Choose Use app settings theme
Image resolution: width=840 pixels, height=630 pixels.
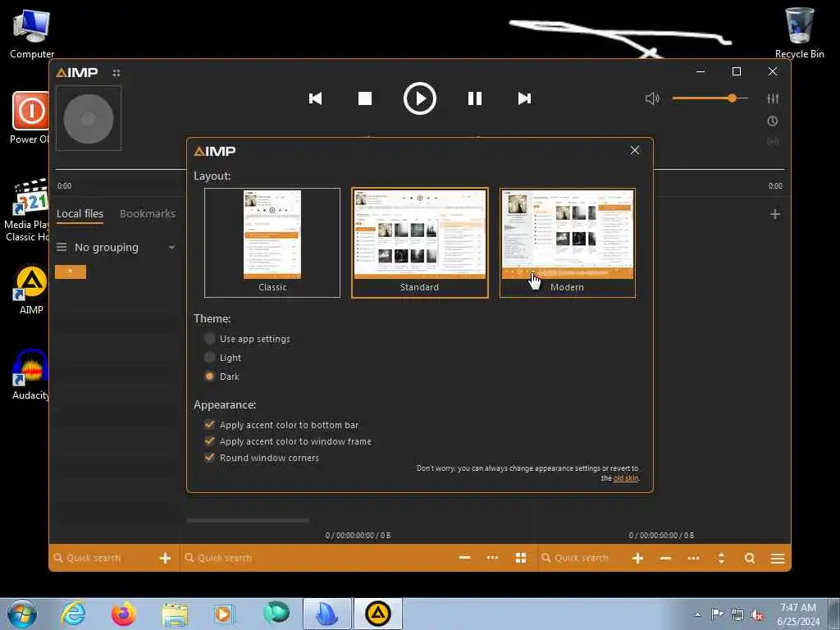pos(248,339)
